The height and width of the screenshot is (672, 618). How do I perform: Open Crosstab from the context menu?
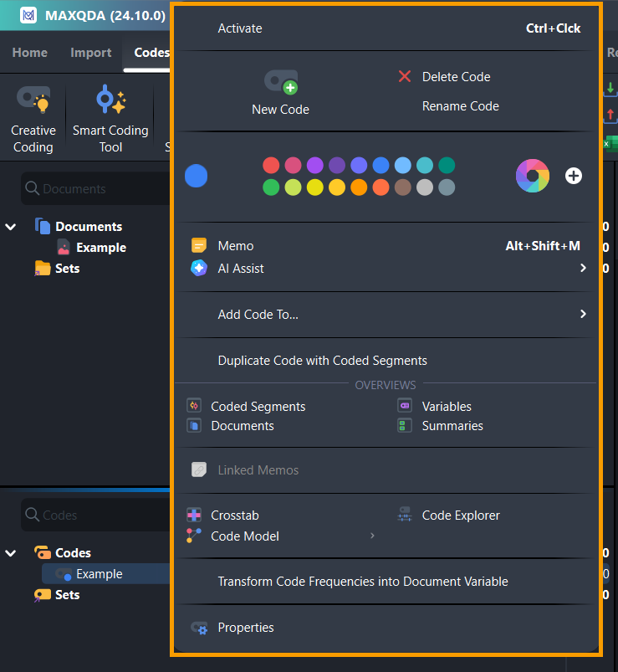234,516
